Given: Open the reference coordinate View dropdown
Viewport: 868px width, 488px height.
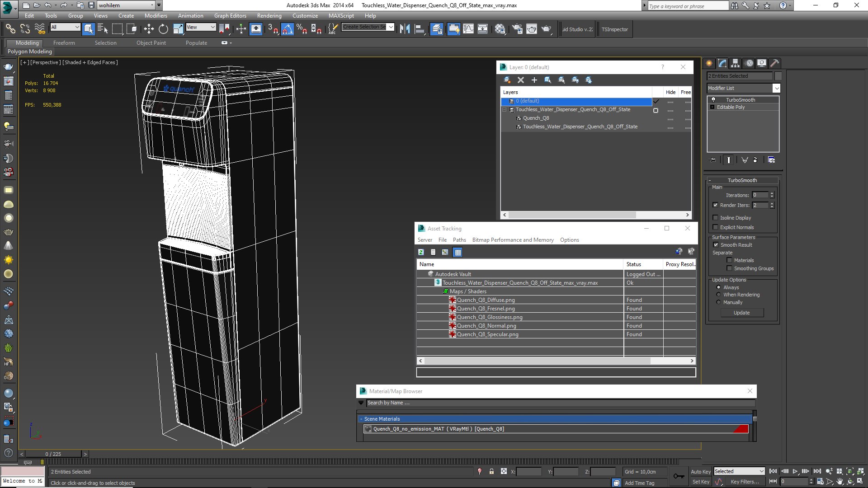Looking at the screenshot, I should pos(201,27).
